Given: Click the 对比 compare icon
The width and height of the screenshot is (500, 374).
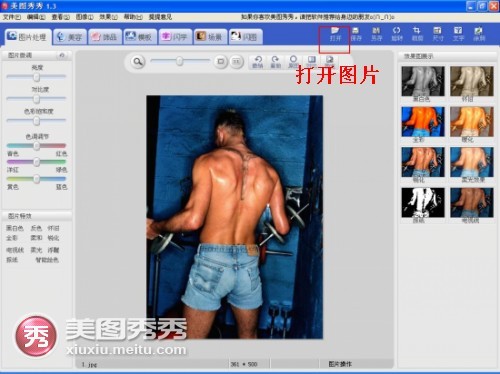Looking at the screenshot, I should [x=311, y=62].
